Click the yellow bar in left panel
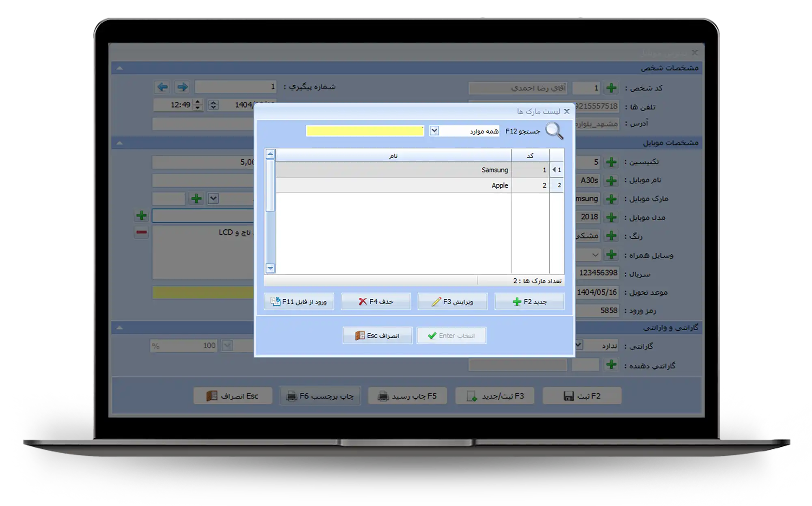Image resolution: width=812 pixels, height=506 pixels. 203,292
